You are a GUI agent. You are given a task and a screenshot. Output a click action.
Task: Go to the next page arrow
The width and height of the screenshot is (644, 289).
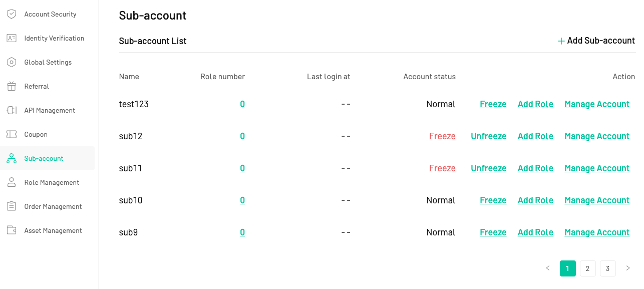[628, 268]
